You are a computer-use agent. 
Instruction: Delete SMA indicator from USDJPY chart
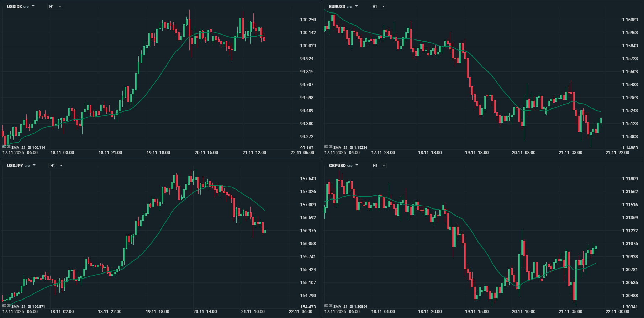9,306
